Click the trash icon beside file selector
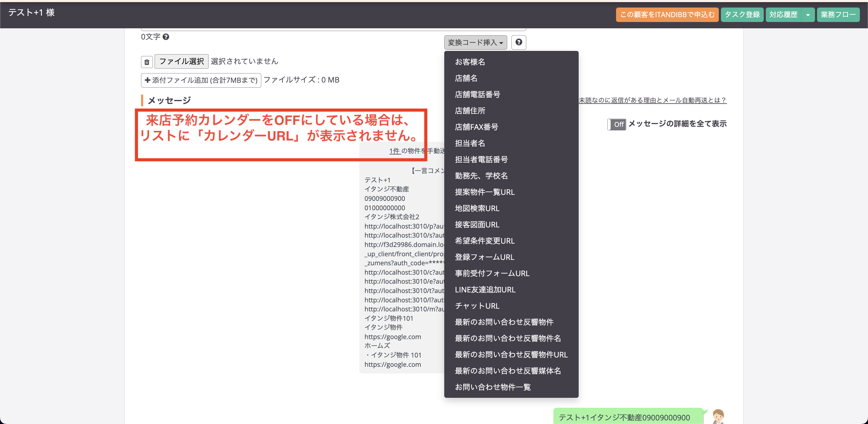 point(146,62)
